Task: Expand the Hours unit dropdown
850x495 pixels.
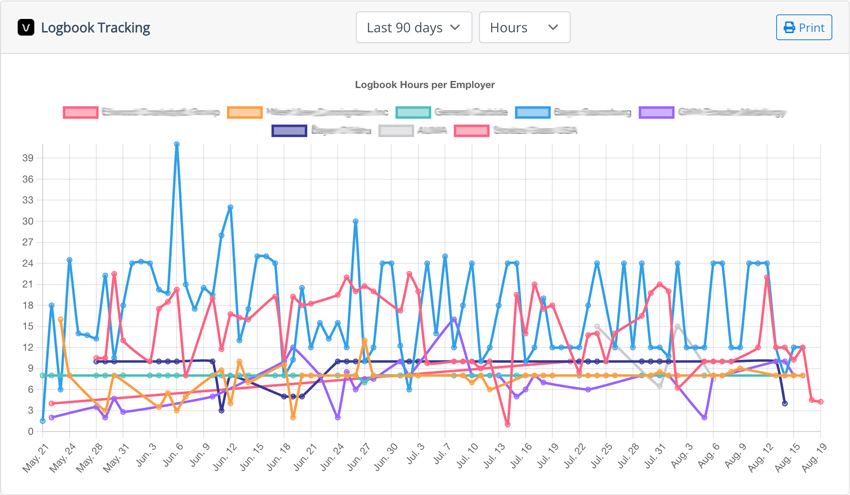Action: tap(524, 28)
